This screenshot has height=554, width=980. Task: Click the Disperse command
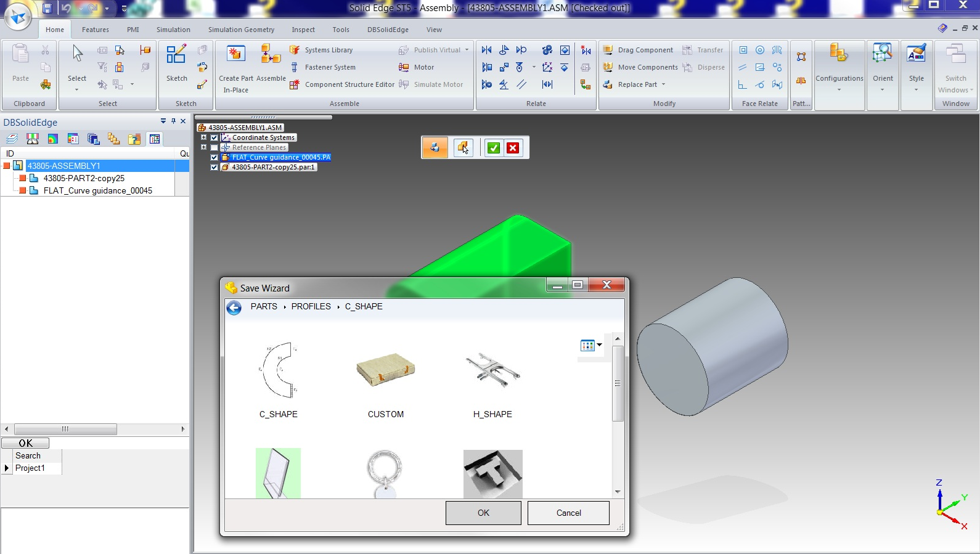click(x=704, y=67)
